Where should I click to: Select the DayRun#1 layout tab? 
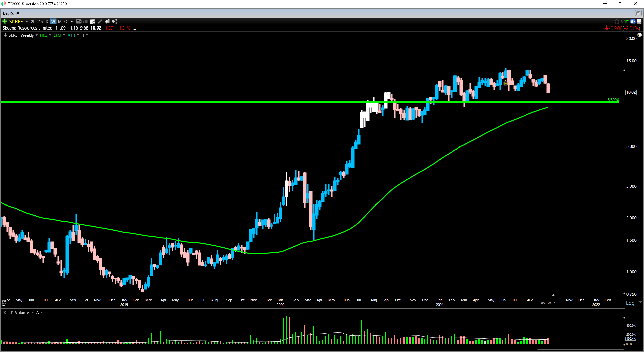(x=12, y=13)
